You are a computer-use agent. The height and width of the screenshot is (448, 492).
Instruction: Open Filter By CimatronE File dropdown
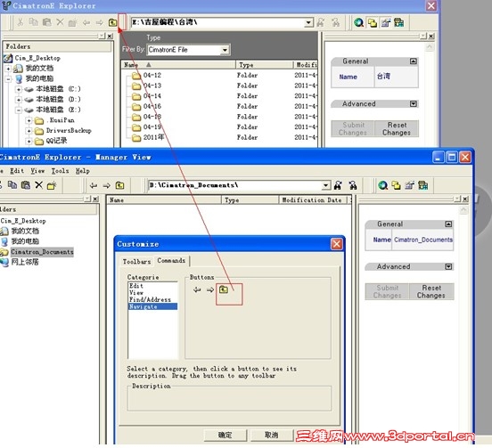click(x=225, y=50)
